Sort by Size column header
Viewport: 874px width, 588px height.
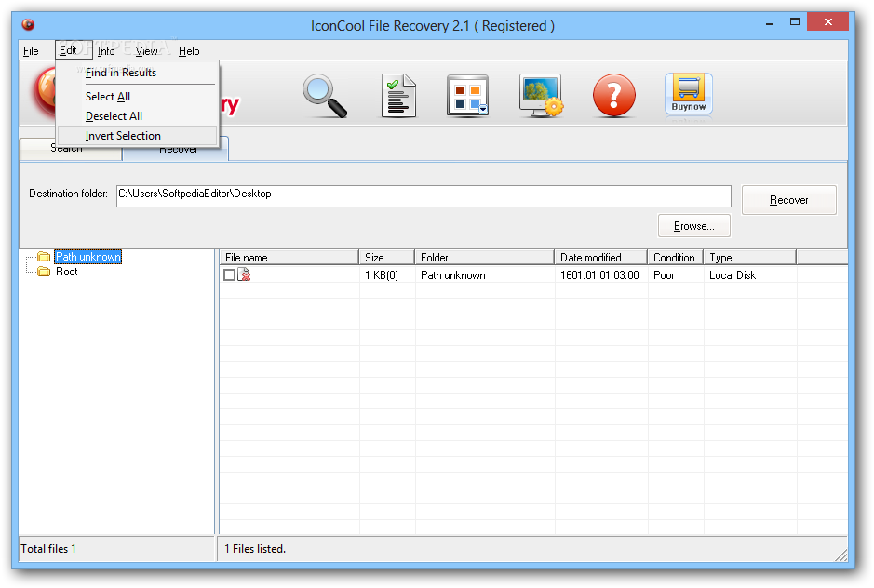tap(387, 258)
